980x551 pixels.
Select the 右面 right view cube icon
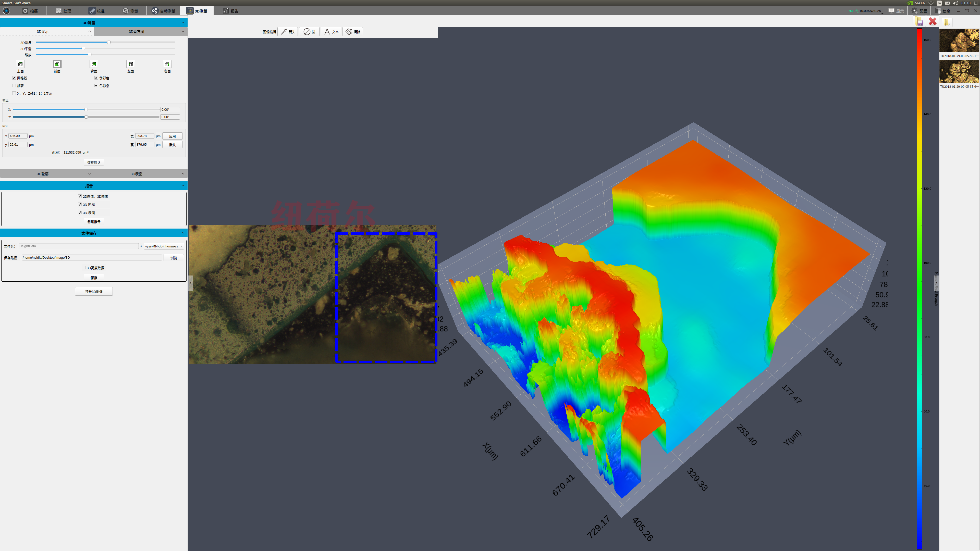tap(167, 64)
